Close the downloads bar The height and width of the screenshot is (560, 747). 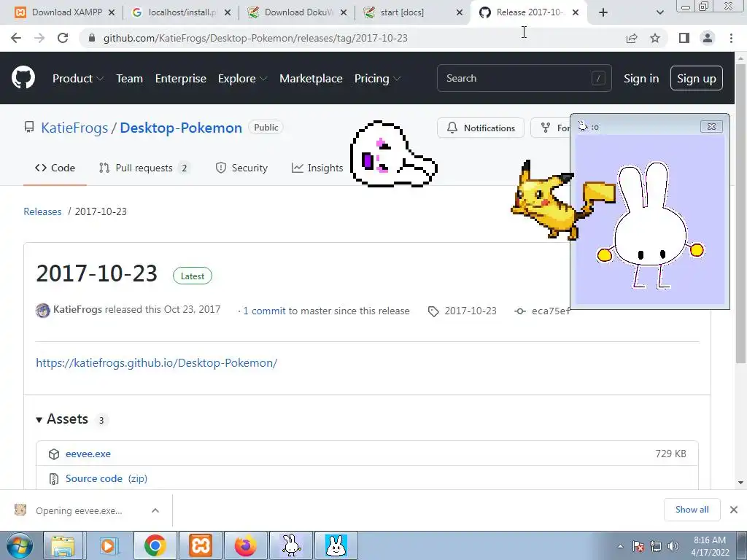click(734, 510)
